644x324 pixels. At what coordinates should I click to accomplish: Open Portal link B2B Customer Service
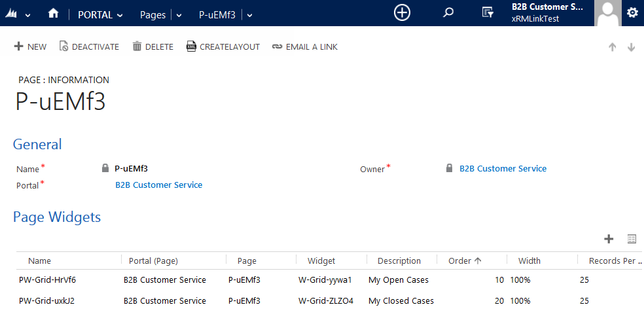(158, 185)
